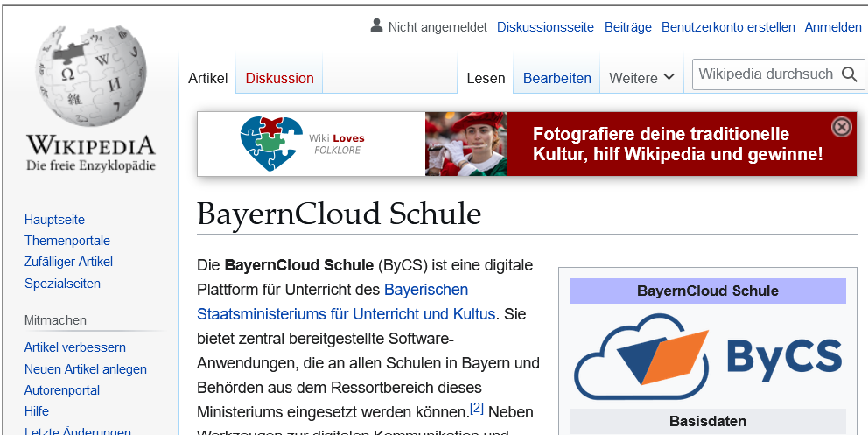This screenshot has height=435, width=868.
Task: Select the Lesen tab
Action: [486, 78]
